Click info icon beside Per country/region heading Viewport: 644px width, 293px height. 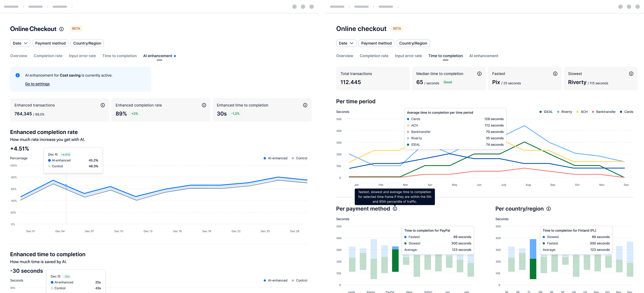tap(549, 209)
